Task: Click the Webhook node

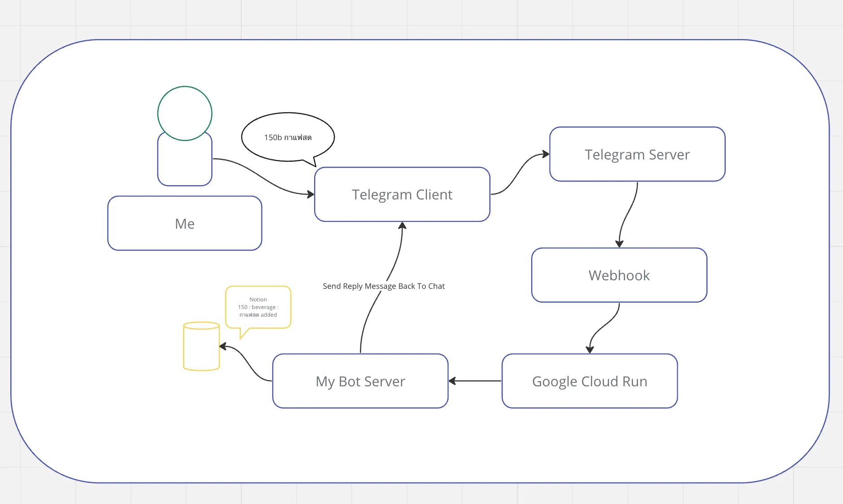Action: tap(619, 275)
